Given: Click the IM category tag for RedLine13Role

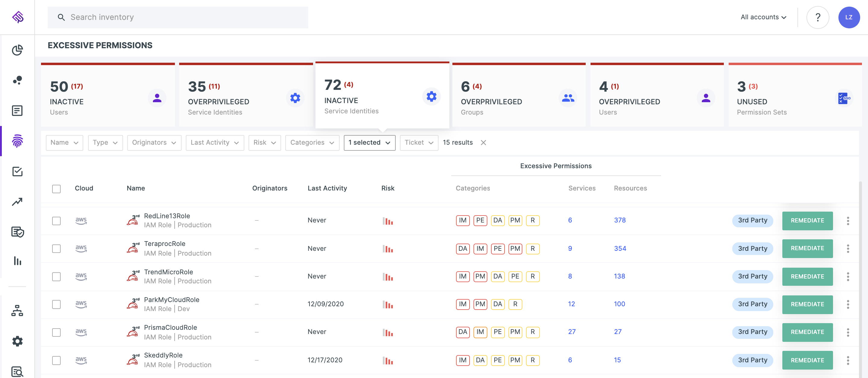Looking at the screenshot, I should pos(463,220).
